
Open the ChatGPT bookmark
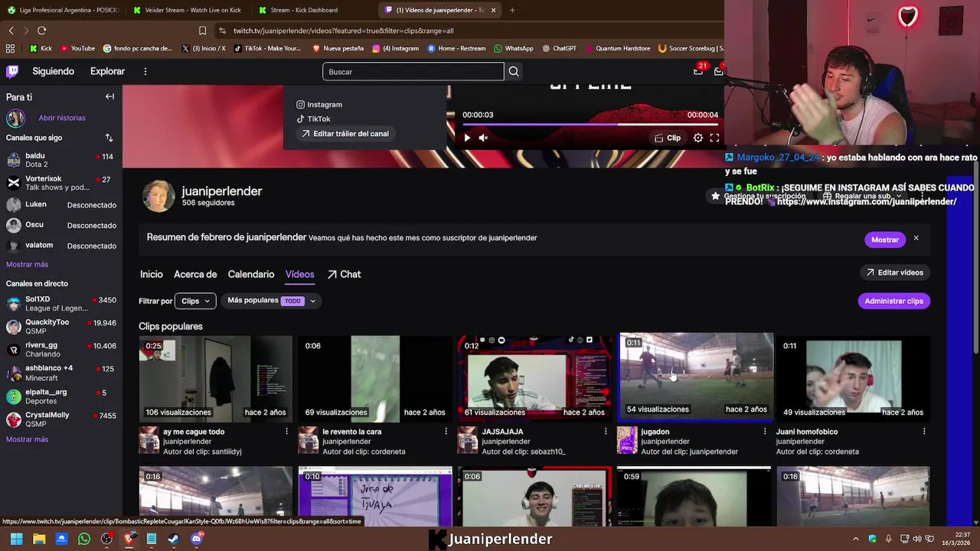point(560,48)
